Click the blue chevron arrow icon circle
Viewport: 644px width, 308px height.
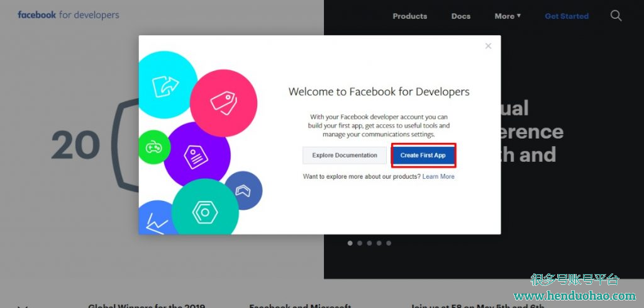coord(243,190)
